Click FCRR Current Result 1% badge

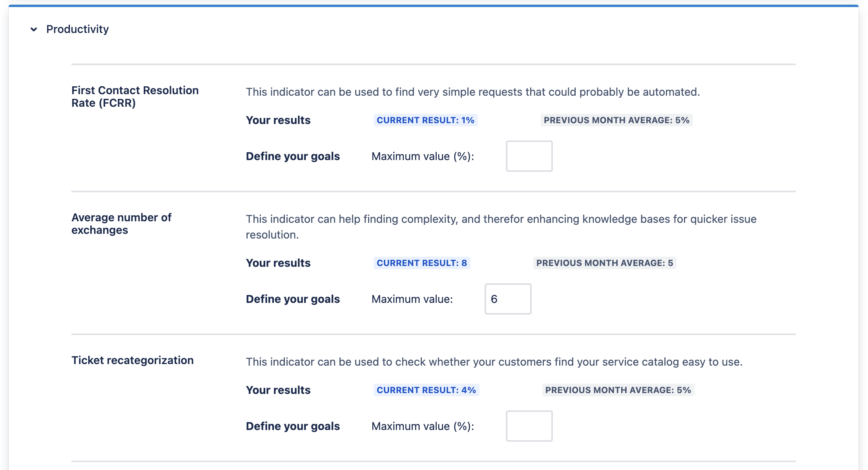pyautogui.click(x=425, y=120)
